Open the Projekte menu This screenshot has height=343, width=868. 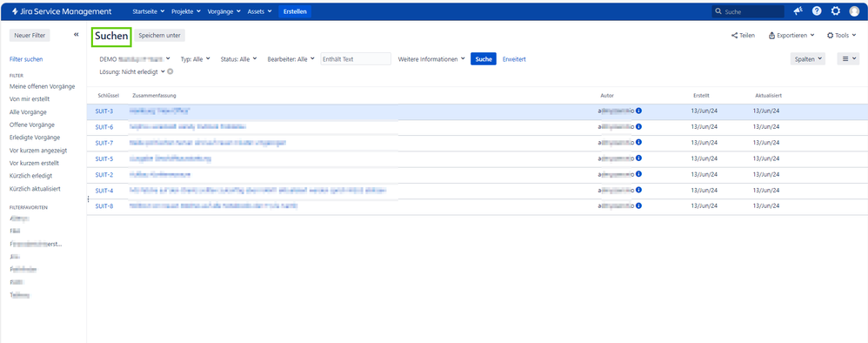pyautogui.click(x=186, y=11)
